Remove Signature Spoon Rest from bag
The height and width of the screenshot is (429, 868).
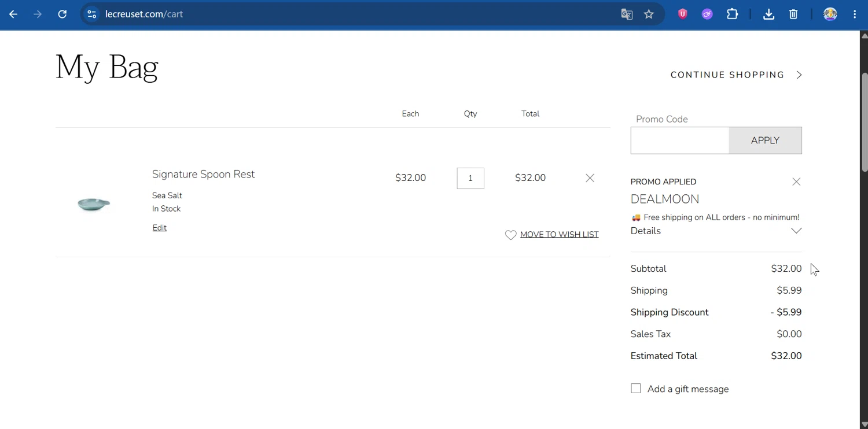pos(590,178)
